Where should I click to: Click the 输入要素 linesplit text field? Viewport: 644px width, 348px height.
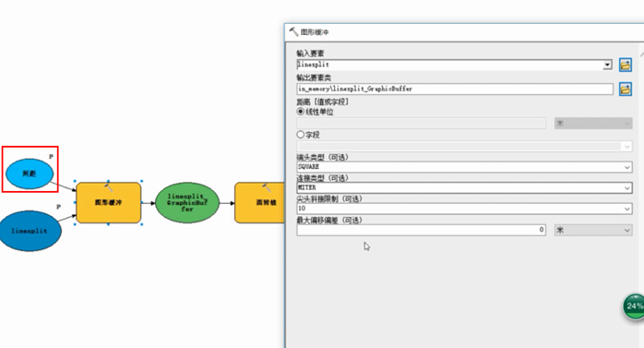pos(454,65)
